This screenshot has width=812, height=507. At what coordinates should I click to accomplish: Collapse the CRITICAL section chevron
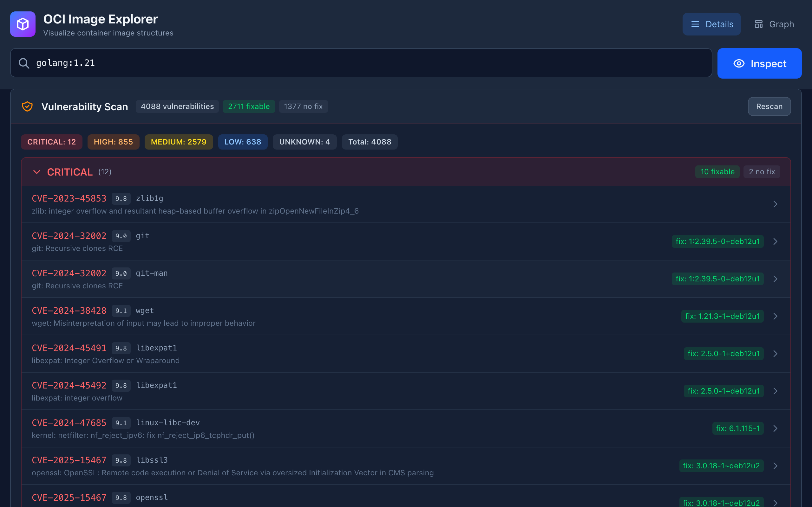tap(37, 172)
